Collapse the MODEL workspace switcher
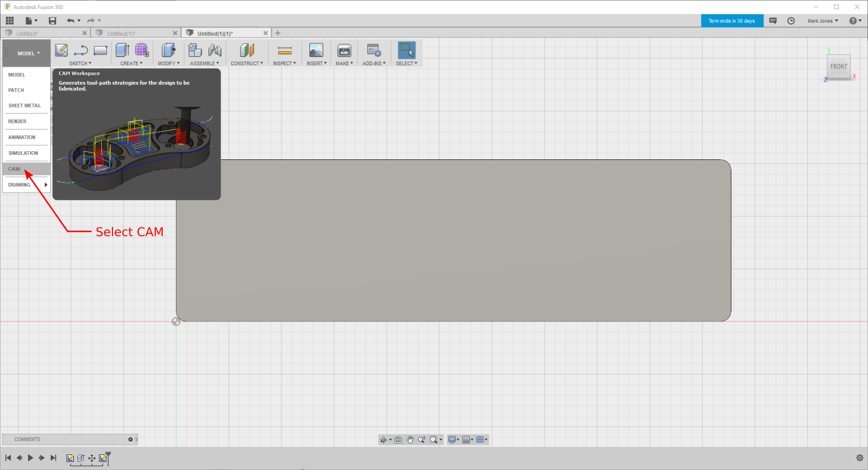Viewport: 868px width, 470px height. [x=27, y=53]
